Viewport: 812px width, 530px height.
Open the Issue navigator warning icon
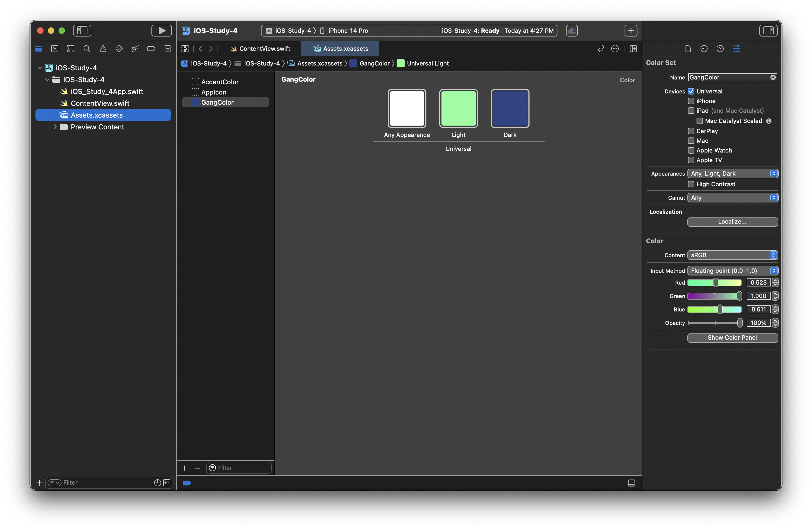click(x=103, y=49)
